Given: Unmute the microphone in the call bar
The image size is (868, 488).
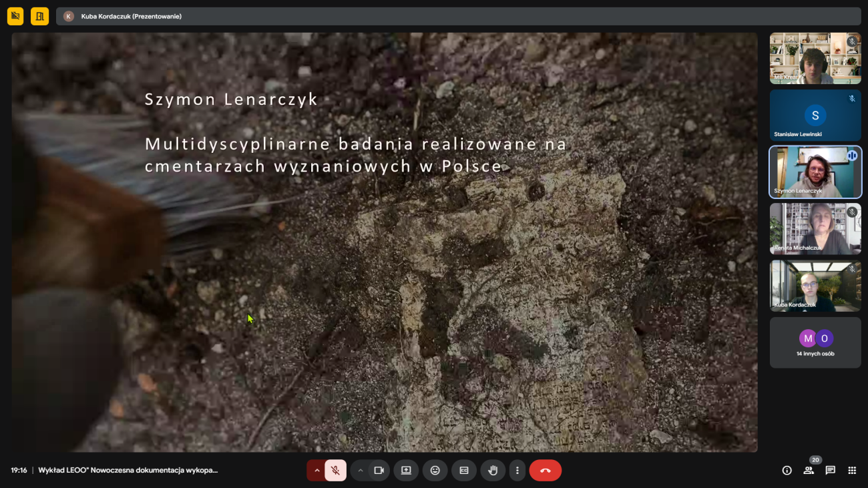Looking at the screenshot, I should (335, 471).
